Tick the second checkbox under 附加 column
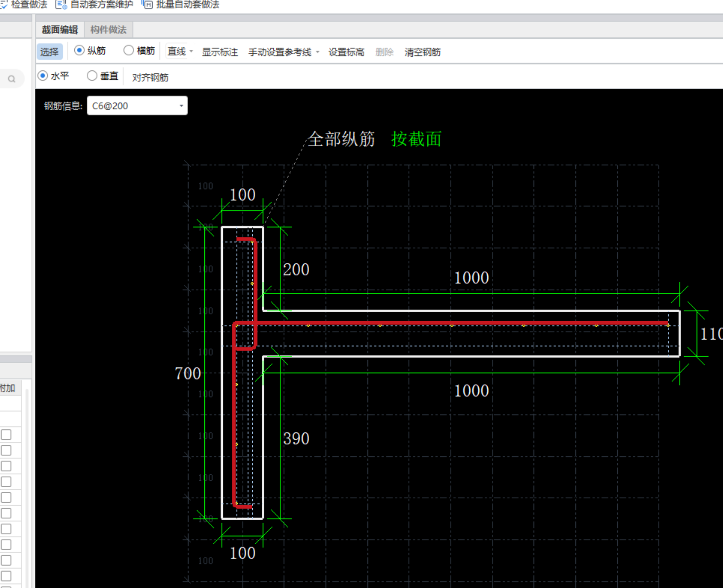 (6, 450)
